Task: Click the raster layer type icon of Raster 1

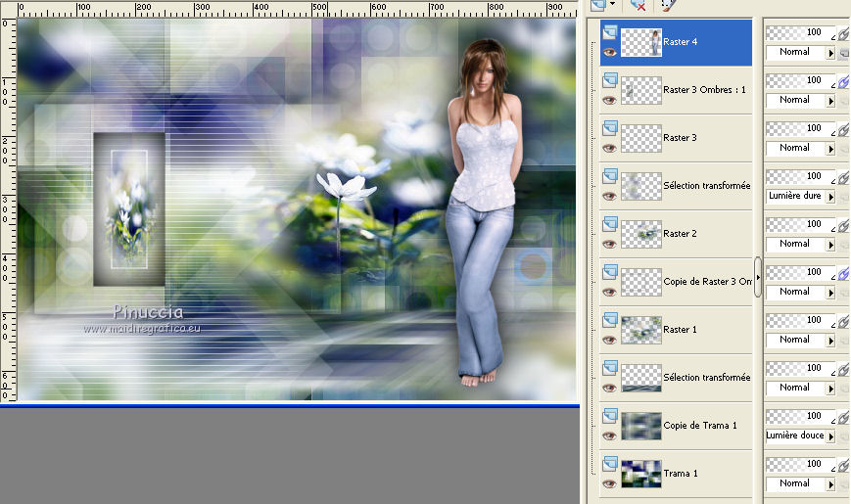Action: (x=609, y=319)
